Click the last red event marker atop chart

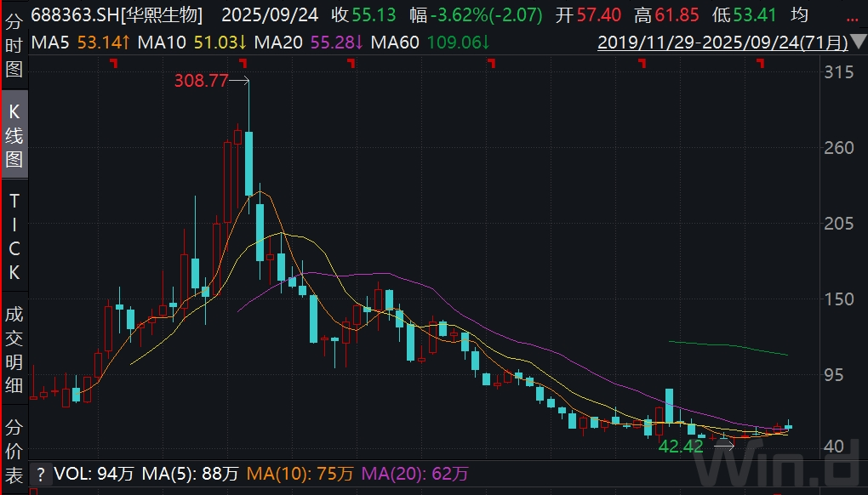pyautogui.click(x=761, y=64)
